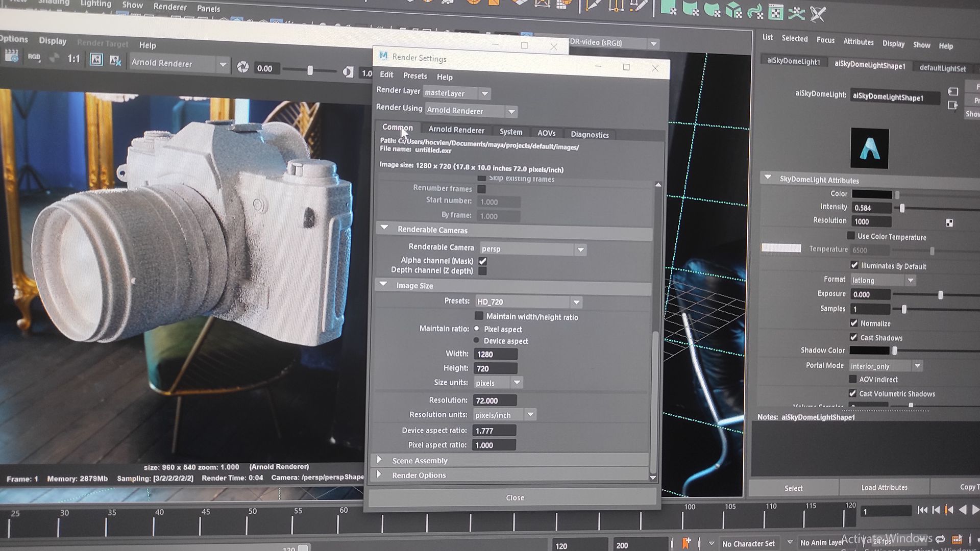
Task: Collapse Renderable Cameras section
Action: [x=384, y=228]
